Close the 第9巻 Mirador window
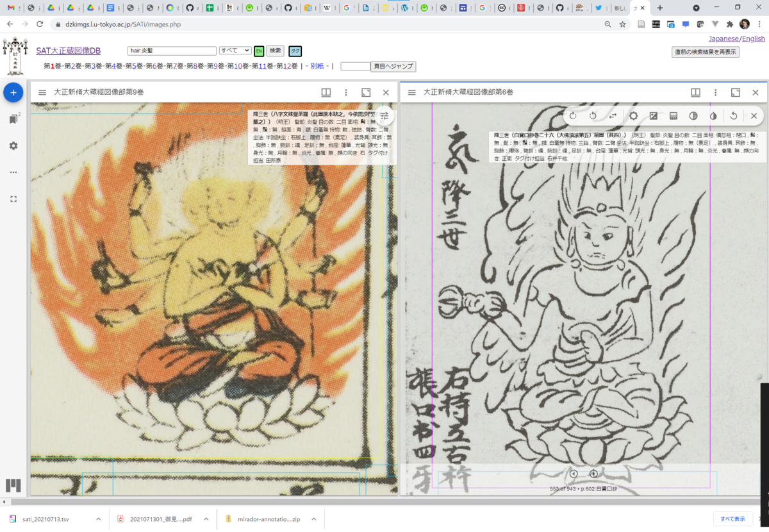The width and height of the screenshot is (769, 532). point(386,92)
